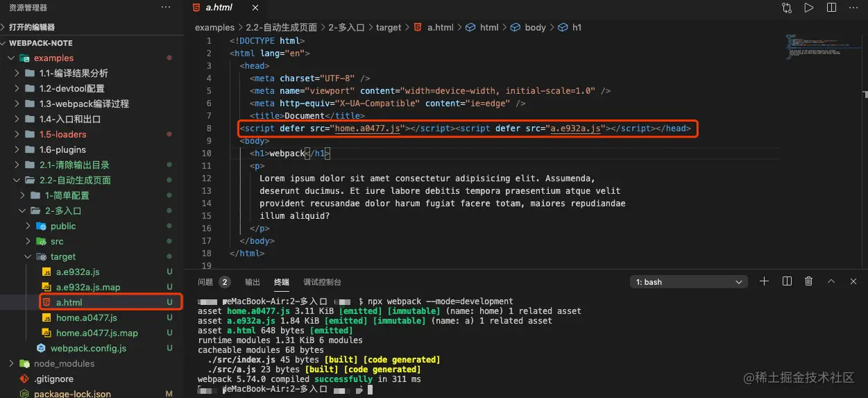
Task: Open a.e932a.js.map file
Action: click(x=88, y=287)
